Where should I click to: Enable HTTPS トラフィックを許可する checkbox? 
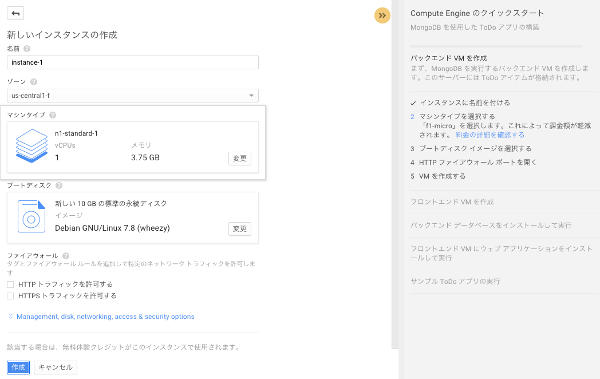[x=10, y=296]
